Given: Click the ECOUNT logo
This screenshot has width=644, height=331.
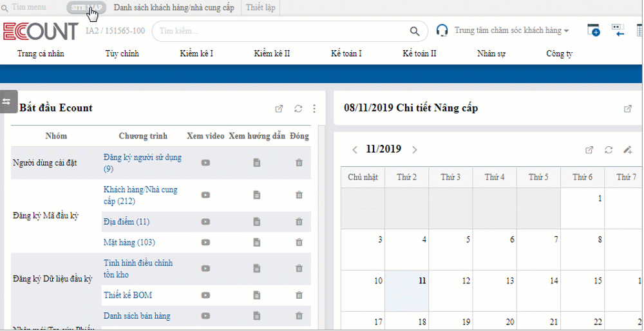Looking at the screenshot, I should (x=40, y=32).
